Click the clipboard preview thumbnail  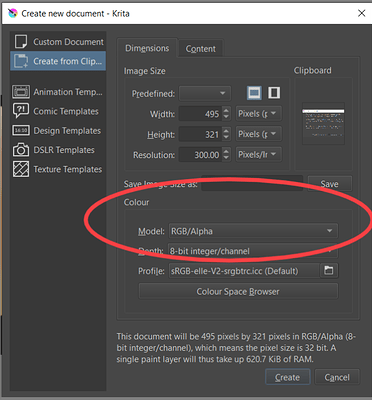pyautogui.click(x=323, y=124)
